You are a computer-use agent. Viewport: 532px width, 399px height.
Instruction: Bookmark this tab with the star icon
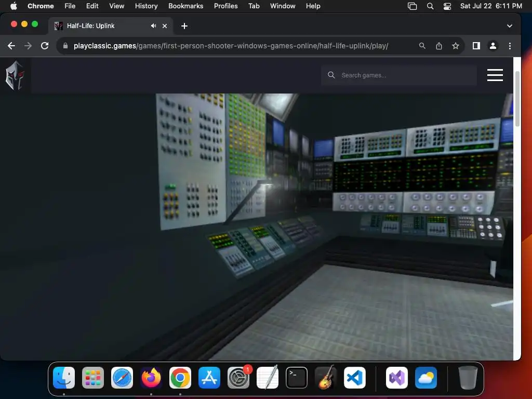coord(455,46)
